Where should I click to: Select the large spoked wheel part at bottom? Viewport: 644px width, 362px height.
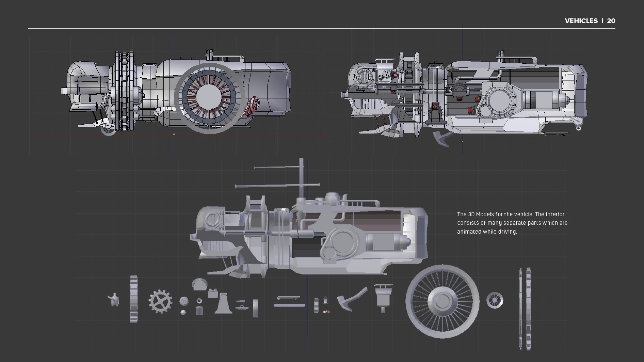[x=442, y=301]
